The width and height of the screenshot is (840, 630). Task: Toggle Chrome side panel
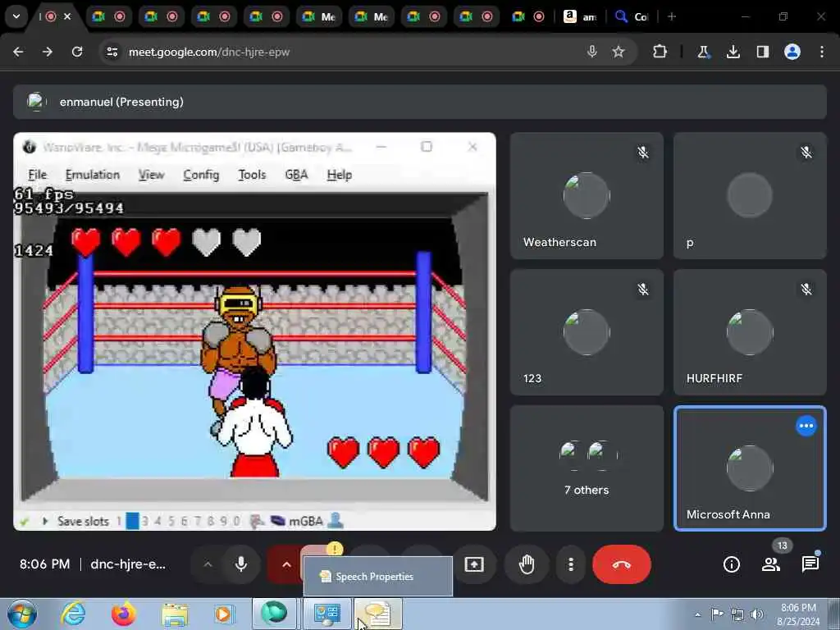[763, 52]
